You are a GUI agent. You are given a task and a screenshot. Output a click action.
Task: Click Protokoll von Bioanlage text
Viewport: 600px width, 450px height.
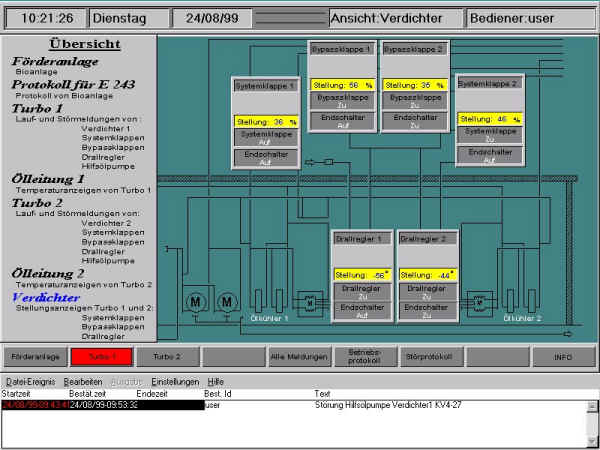pos(64,96)
